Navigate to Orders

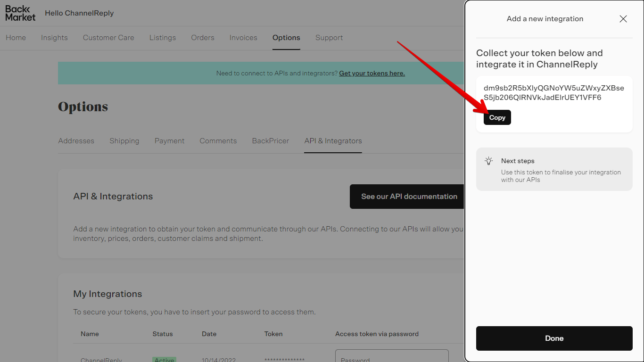click(203, 38)
